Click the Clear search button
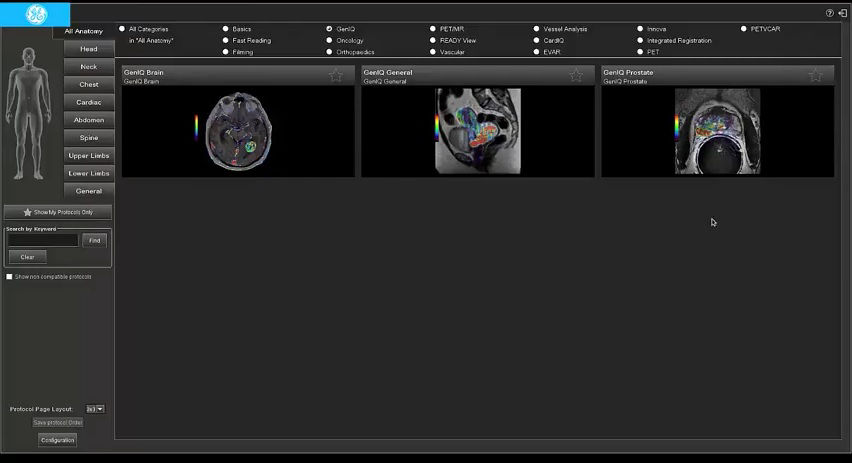Viewport: 852px width, 463px height. pos(27,257)
